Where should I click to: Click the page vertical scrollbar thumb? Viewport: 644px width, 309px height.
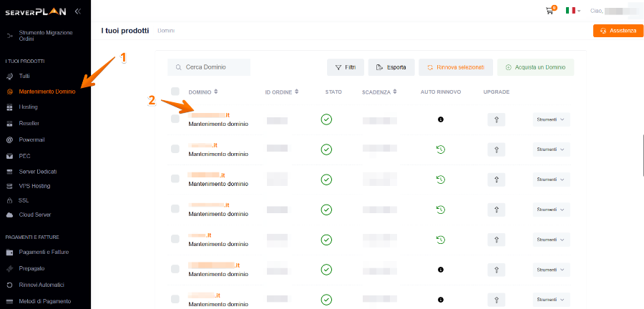tap(643, 154)
